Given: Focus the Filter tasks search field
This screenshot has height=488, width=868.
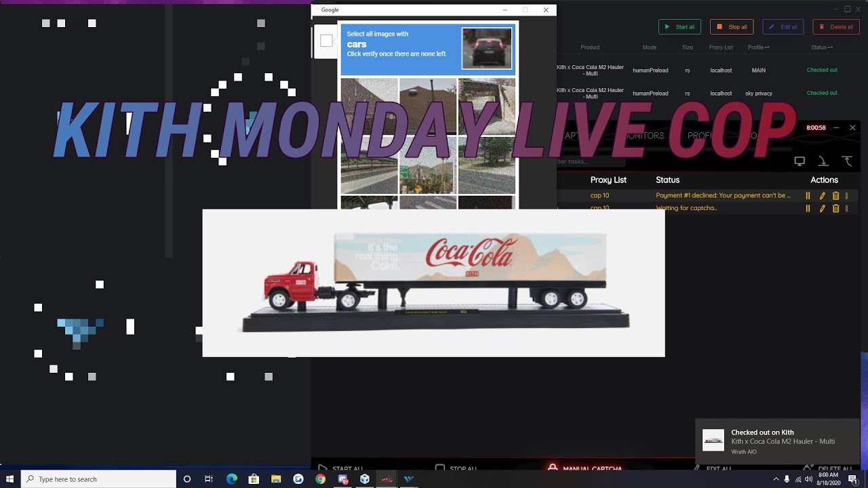Looking at the screenshot, I should (590, 161).
